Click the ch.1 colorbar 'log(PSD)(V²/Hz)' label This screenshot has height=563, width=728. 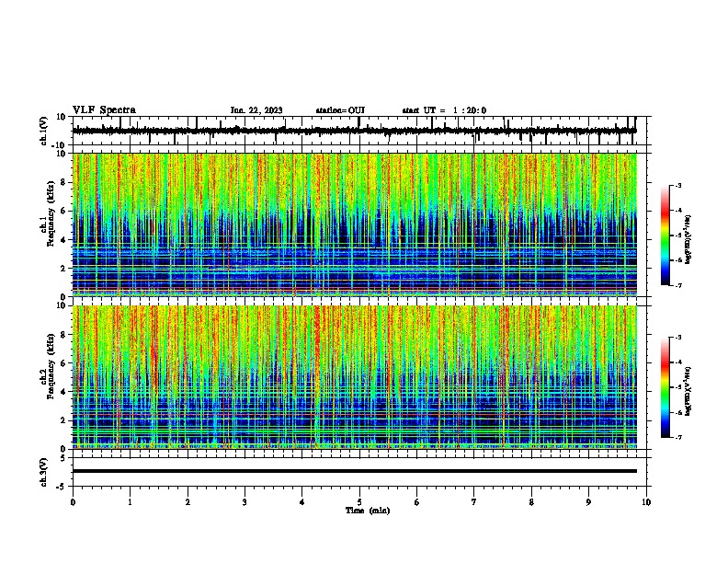689,239
